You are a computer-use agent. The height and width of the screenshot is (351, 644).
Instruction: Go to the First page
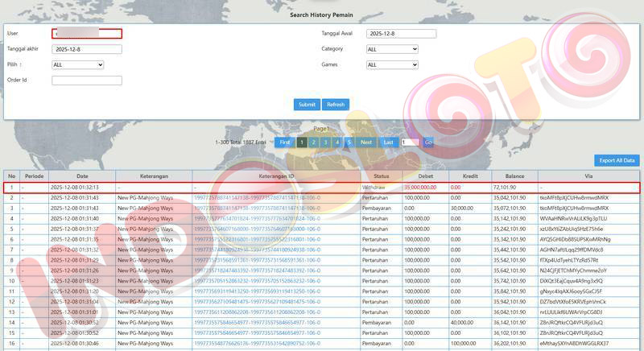pyautogui.click(x=284, y=142)
